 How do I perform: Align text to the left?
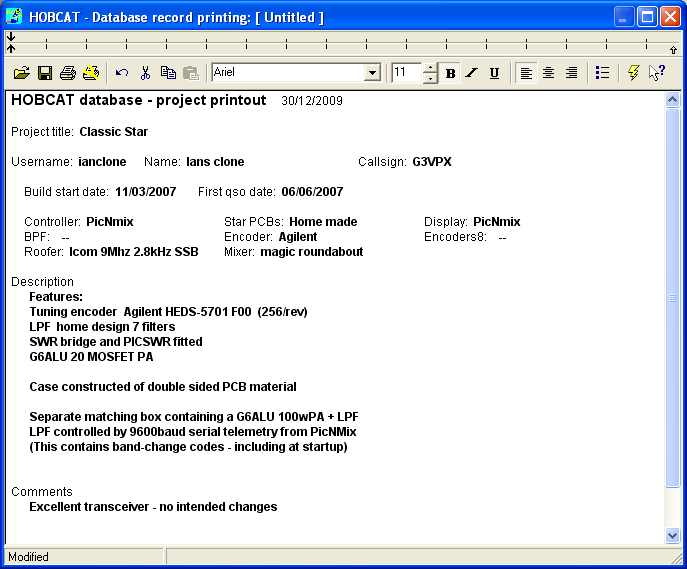[x=526, y=73]
